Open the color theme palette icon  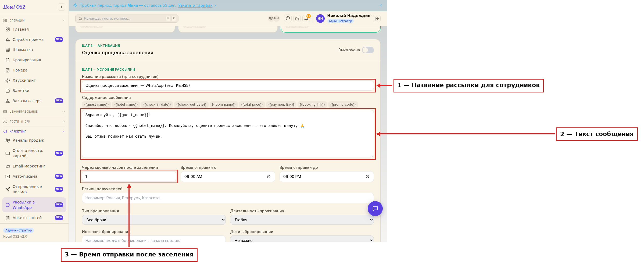tap(288, 18)
